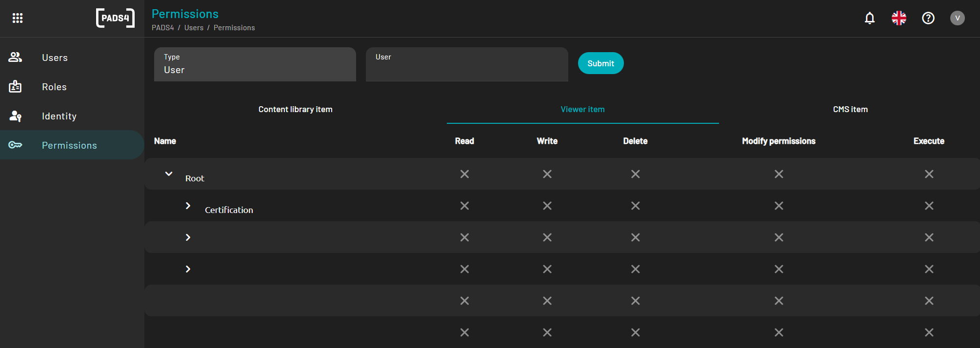Change language via UK flag icon

(x=899, y=18)
